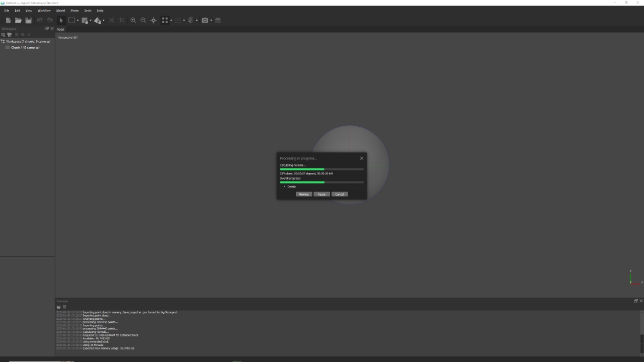Click the console vertical scrollbar

pyautogui.click(x=641, y=333)
